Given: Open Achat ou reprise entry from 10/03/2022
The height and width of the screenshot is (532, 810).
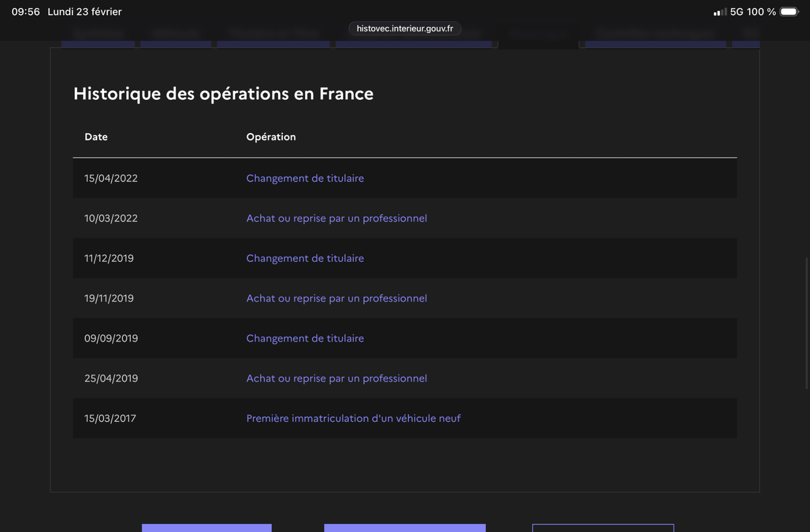Looking at the screenshot, I should tap(337, 218).
